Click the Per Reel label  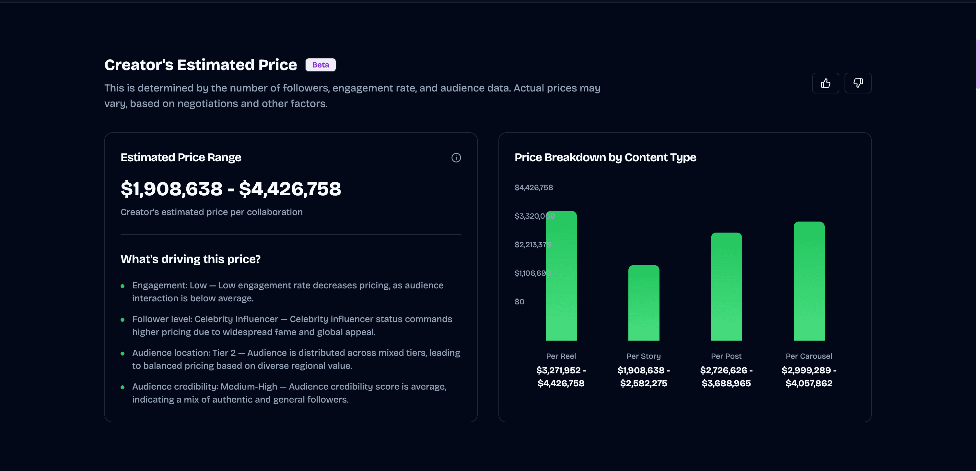coord(561,356)
